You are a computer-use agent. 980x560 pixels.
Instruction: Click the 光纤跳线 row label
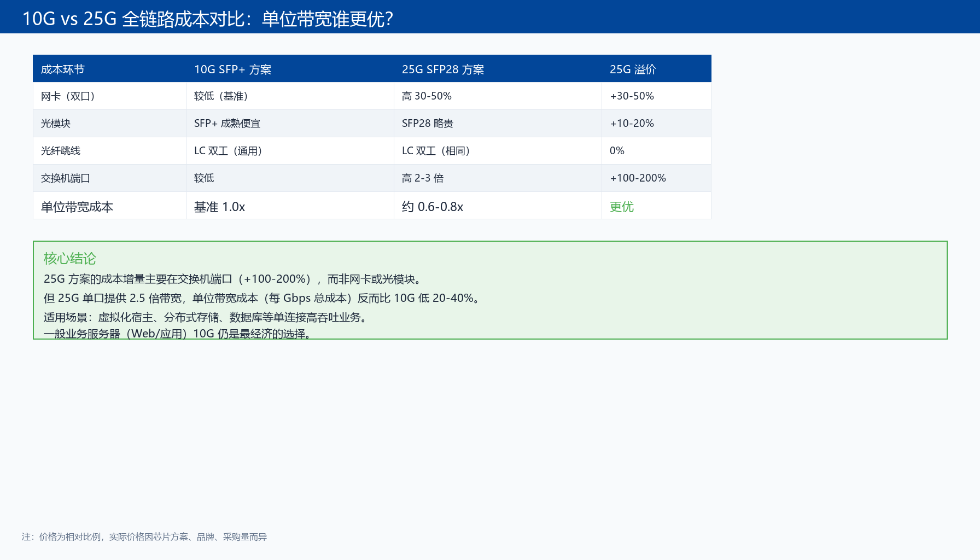click(x=109, y=151)
